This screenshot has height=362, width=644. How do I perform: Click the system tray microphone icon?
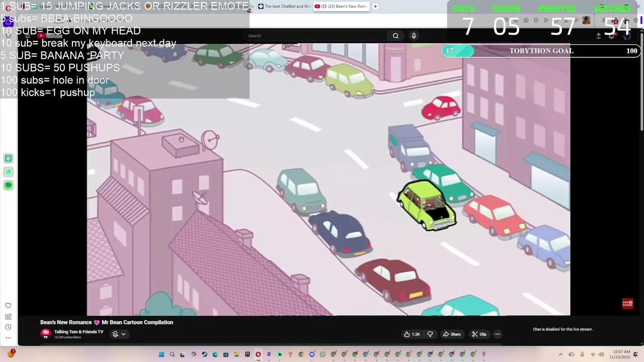point(582,354)
